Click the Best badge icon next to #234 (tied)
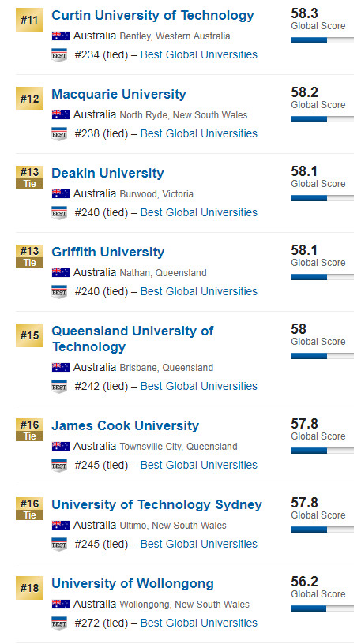This screenshot has height=644, width=361. (59, 55)
